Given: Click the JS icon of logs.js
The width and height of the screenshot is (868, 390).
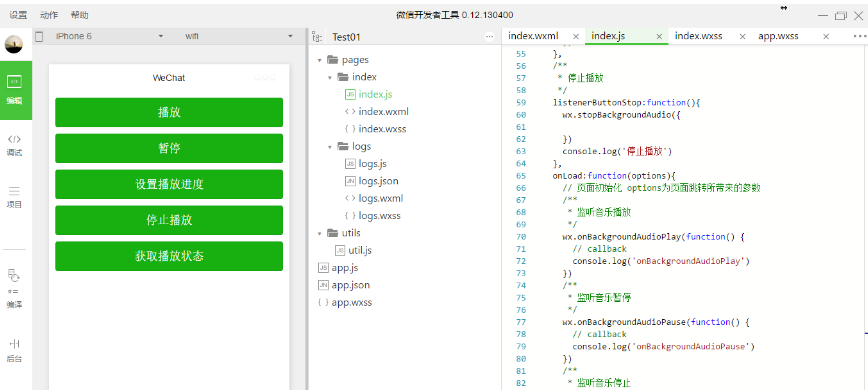Looking at the screenshot, I should pyautogui.click(x=350, y=164).
